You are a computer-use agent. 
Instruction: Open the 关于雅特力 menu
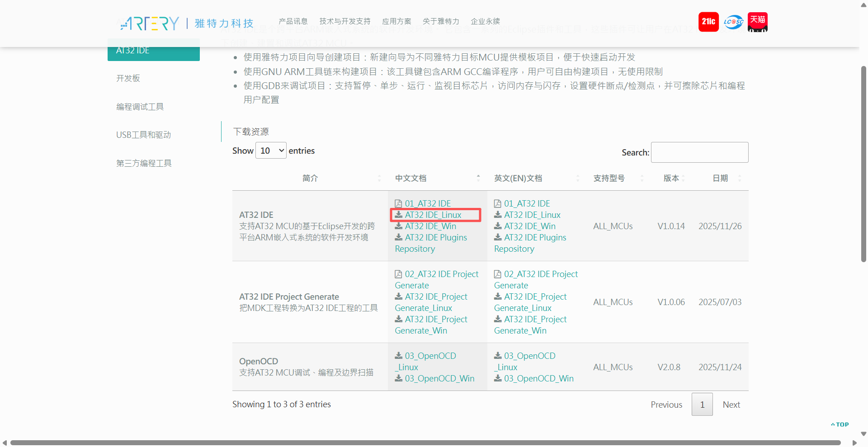pyautogui.click(x=441, y=21)
